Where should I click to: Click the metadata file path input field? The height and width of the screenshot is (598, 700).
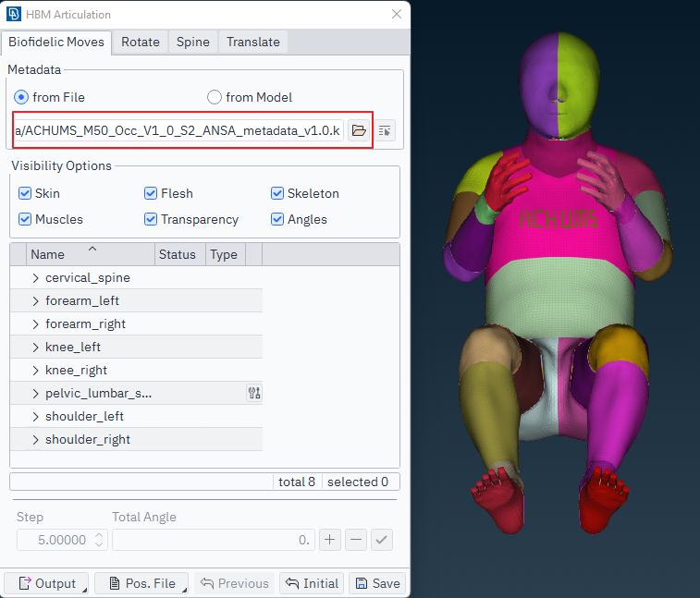pyautogui.click(x=178, y=130)
